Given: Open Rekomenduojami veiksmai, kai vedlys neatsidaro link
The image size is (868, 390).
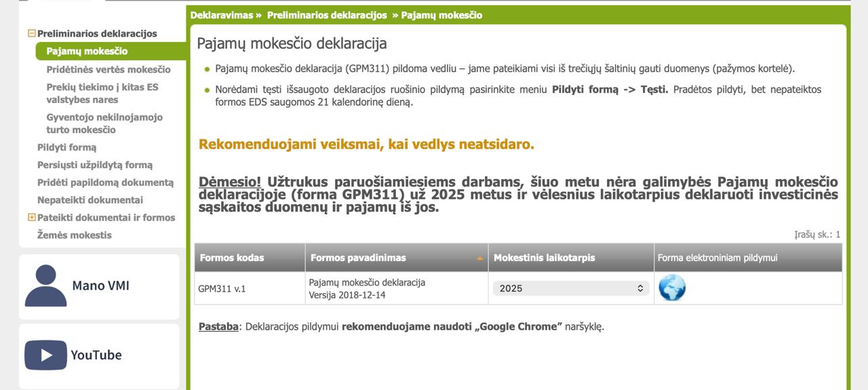Looking at the screenshot, I should tap(366, 144).
